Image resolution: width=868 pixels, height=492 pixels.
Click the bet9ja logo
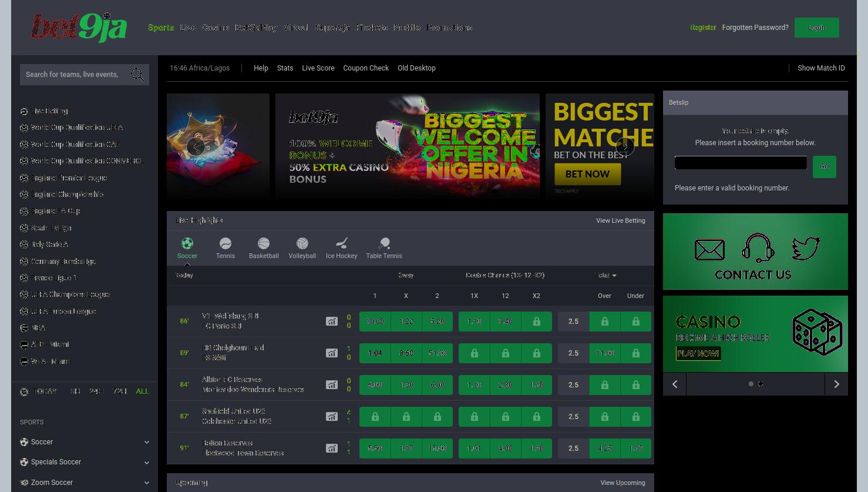79,28
